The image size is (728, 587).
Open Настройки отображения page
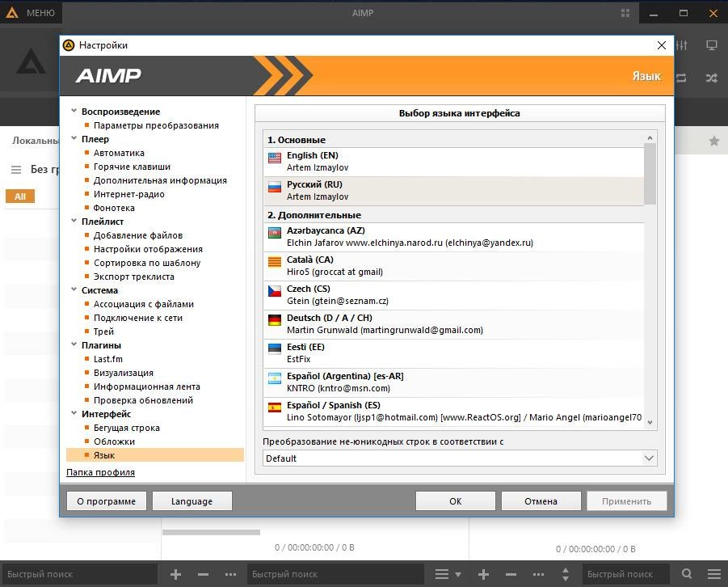click(148, 249)
